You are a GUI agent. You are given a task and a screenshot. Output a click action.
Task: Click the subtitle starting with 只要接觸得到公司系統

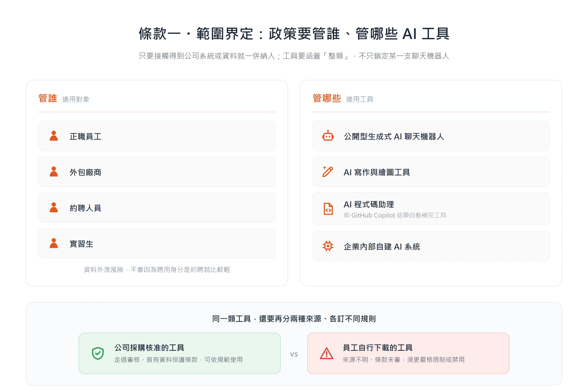pyautogui.click(x=294, y=56)
